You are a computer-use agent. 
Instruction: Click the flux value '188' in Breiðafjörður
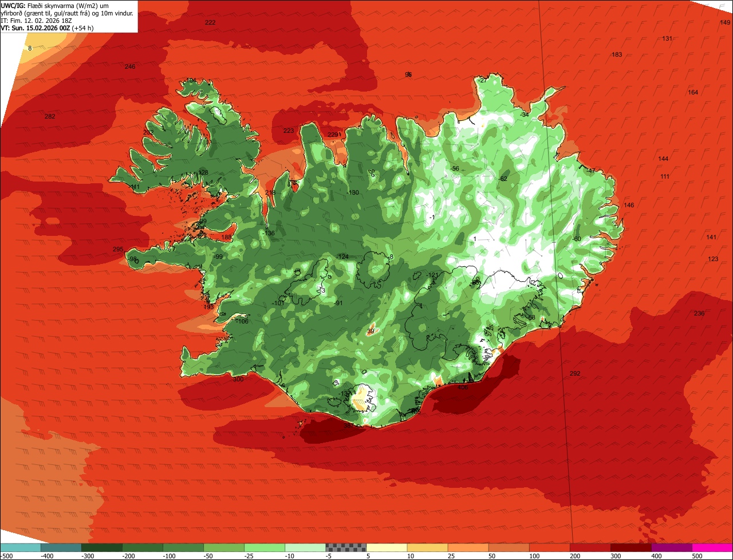tap(227, 238)
